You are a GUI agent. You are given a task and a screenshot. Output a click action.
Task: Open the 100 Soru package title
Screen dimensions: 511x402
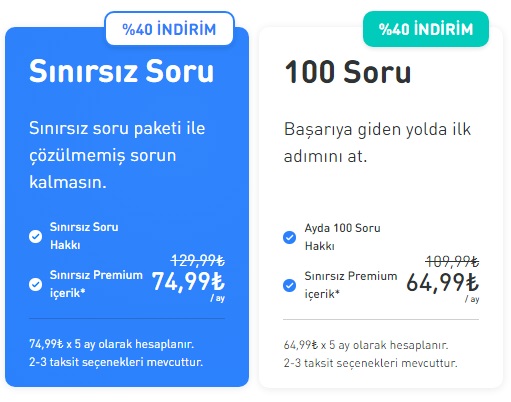point(348,72)
